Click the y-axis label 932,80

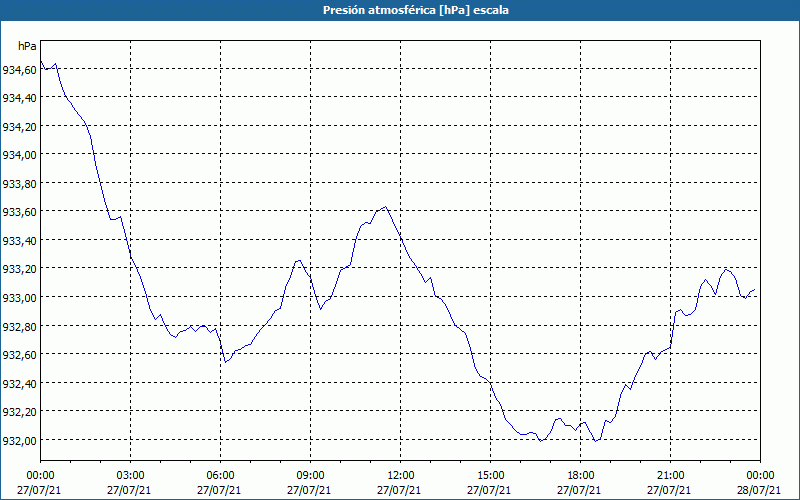click(19, 326)
